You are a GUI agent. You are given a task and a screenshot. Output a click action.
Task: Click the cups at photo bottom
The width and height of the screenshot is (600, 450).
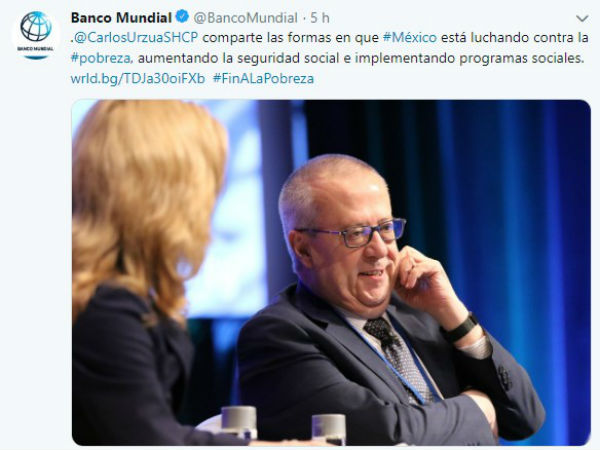coord(283,425)
